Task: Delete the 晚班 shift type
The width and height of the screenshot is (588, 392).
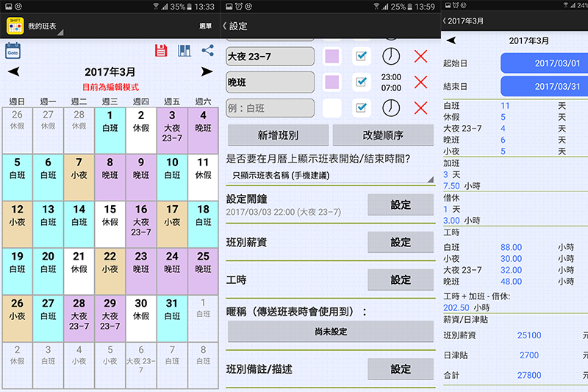Action: tap(420, 82)
